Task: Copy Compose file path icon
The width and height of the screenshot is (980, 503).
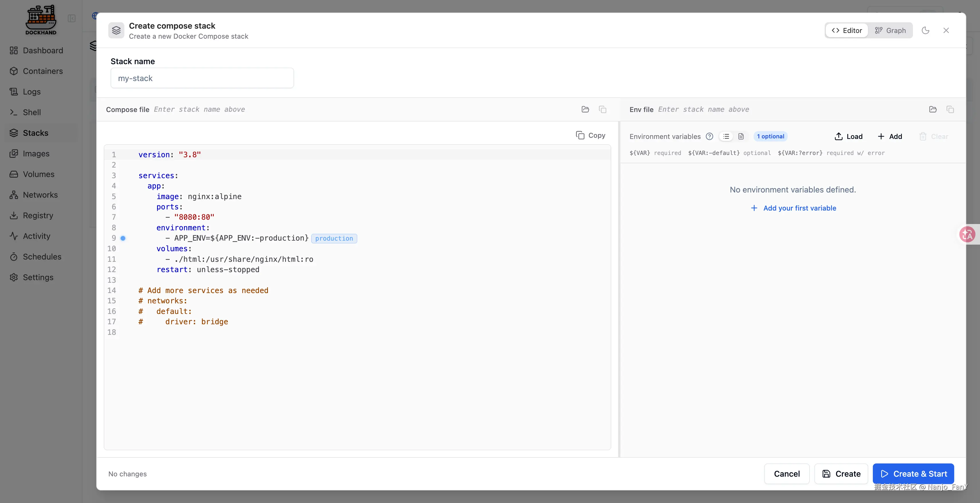Action: point(603,109)
